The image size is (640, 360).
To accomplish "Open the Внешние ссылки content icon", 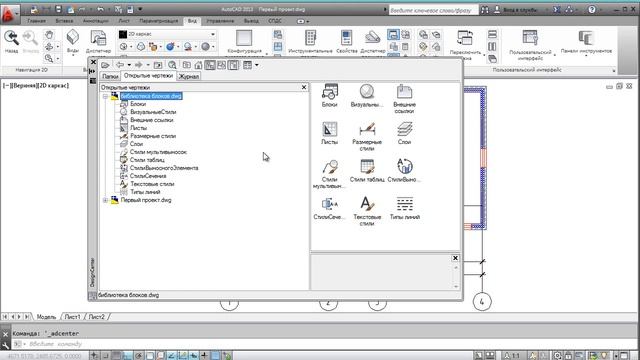I will (x=404, y=98).
